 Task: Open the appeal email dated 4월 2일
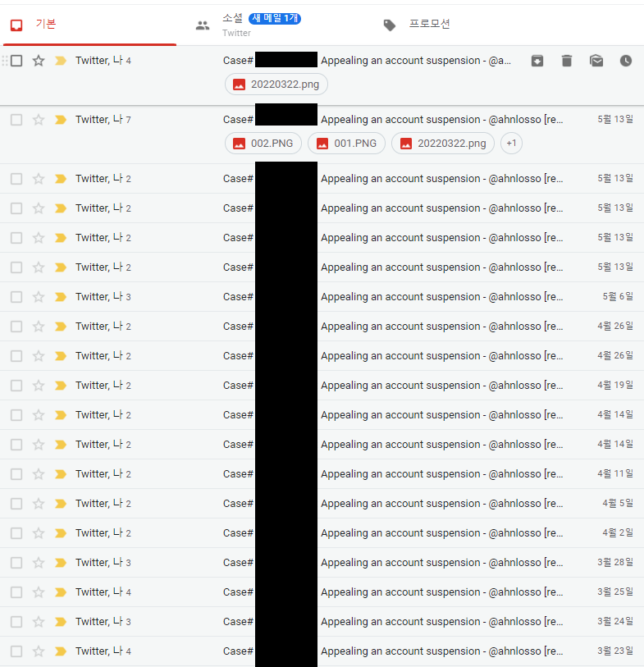tap(322, 533)
